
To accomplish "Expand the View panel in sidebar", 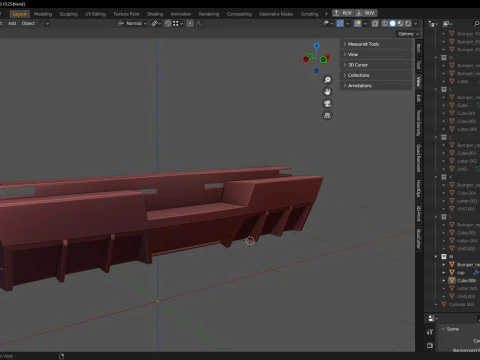I will click(376, 54).
